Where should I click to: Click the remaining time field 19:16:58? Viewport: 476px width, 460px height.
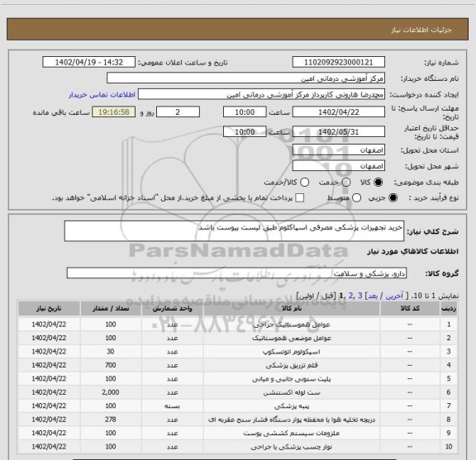tap(114, 112)
